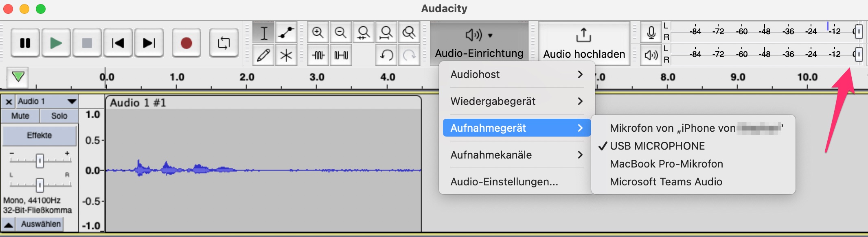
Task: Fit selection to width zoom icon
Action: click(x=364, y=33)
